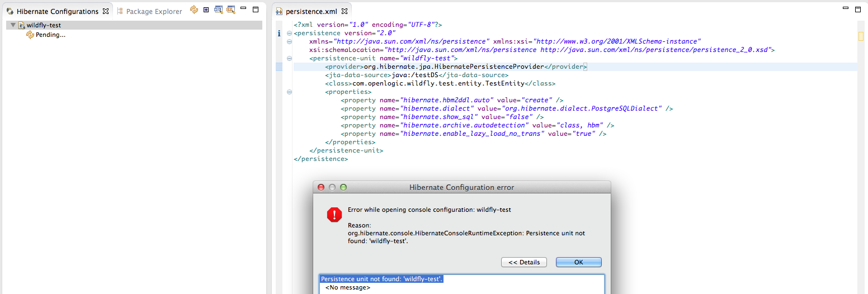Maximize the persistence.xml editor area
Viewport: 868px width, 294px height.
[x=857, y=9]
